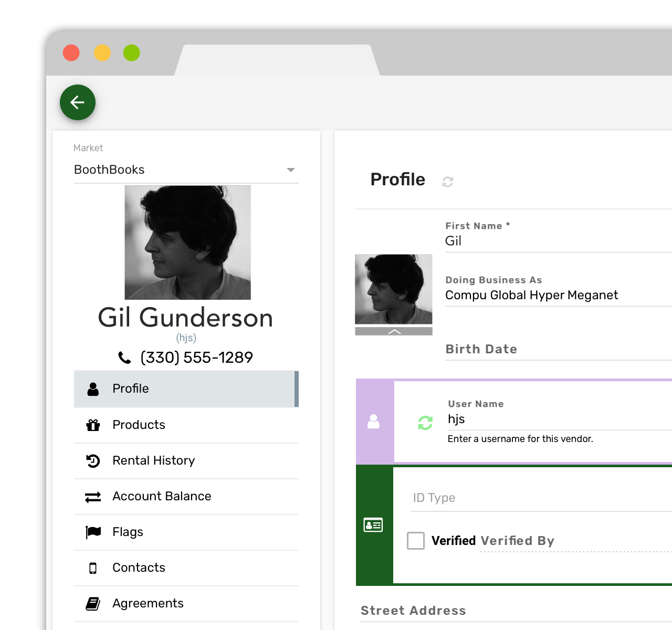Image resolution: width=672 pixels, height=630 pixels.
Task: Open the Flags section
Action: [x=186, y=532]
